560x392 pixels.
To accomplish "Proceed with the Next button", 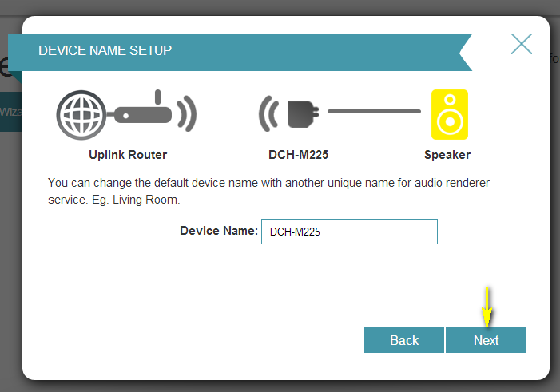I will [x=486, y=340].
